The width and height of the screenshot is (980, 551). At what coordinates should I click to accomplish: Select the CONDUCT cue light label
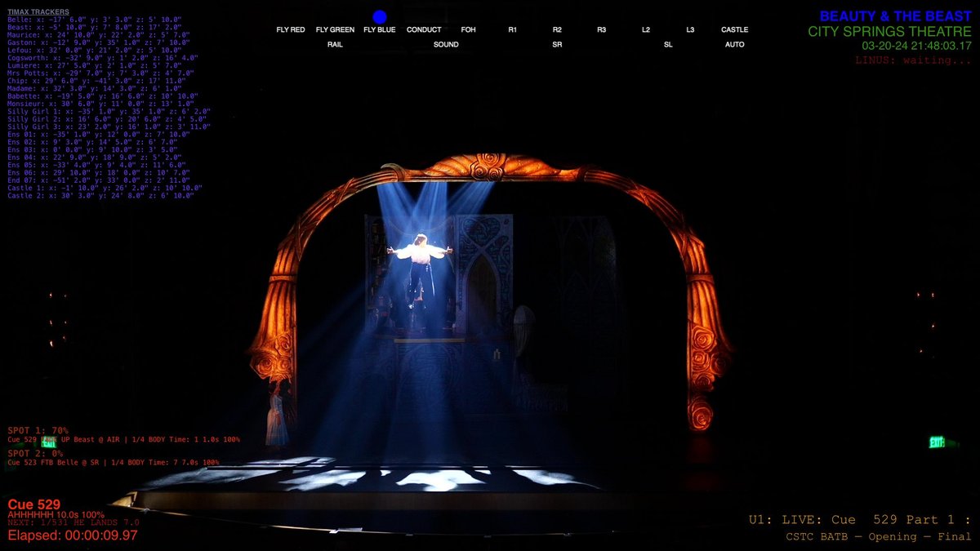[x=424, y=29]
